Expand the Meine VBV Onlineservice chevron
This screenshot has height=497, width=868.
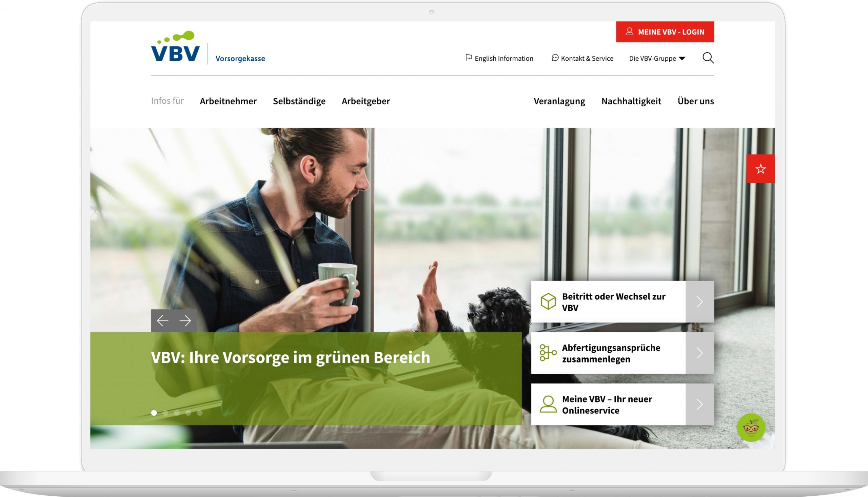[x=701, y=405]
